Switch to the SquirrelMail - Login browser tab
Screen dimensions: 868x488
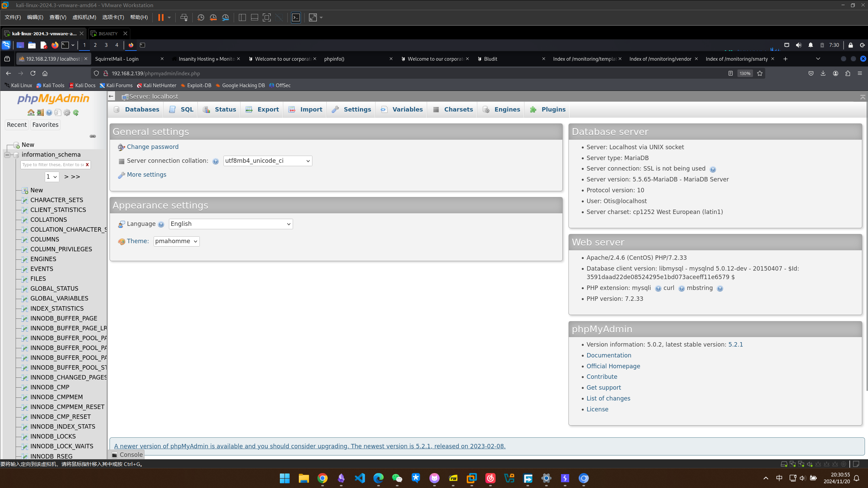(x=117, y=59)
